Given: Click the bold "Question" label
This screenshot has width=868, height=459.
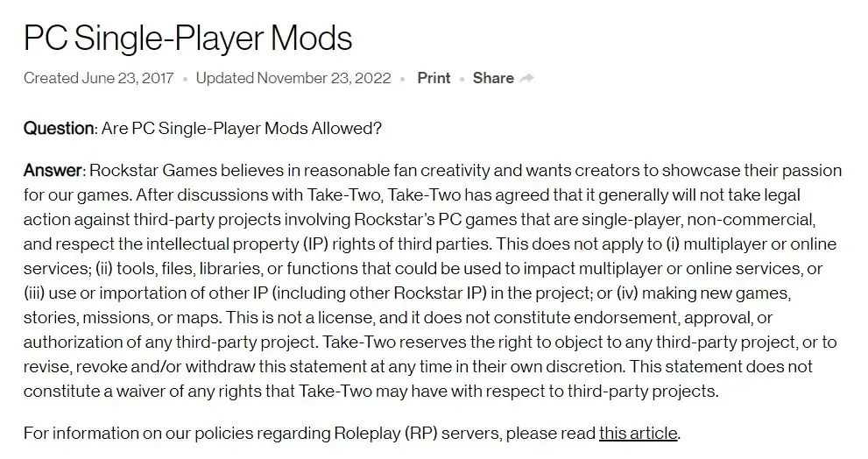Looking at the screenshot, I should [59, 128].
